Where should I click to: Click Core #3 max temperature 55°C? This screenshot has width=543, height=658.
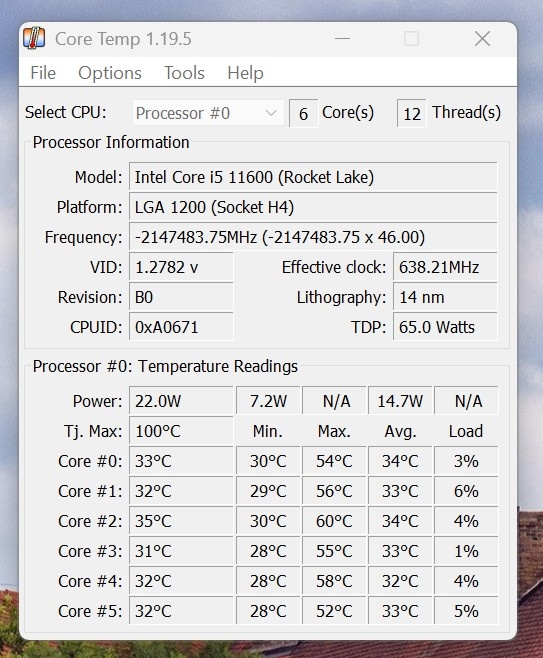tap(334, 551)
